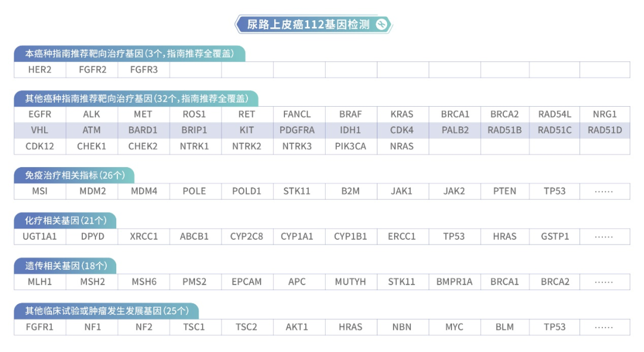Select the 其他癌种指南推荐靶向治疗基因 section header
This screenshot has height=352, width=644.
136,98
